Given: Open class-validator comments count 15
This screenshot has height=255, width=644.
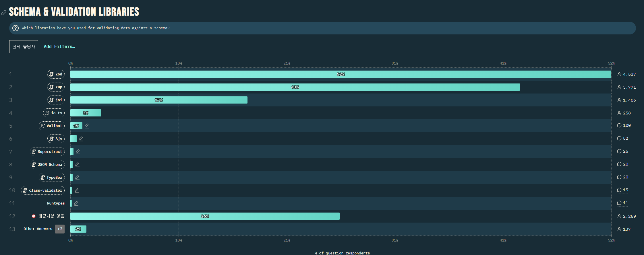Looking at the screenshot, I should pos(623,190).
